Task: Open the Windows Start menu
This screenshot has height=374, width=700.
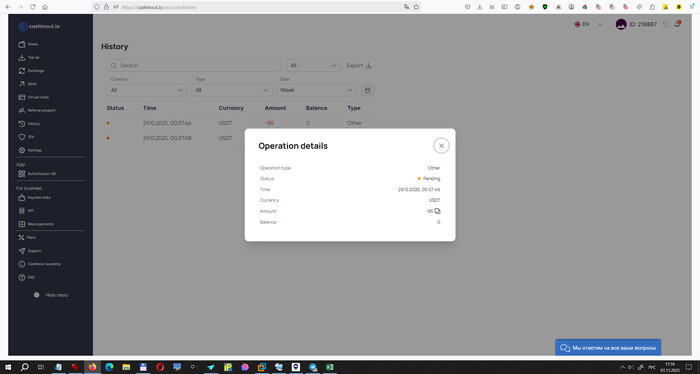Action: pyautogui.click(x=8, y=367)
